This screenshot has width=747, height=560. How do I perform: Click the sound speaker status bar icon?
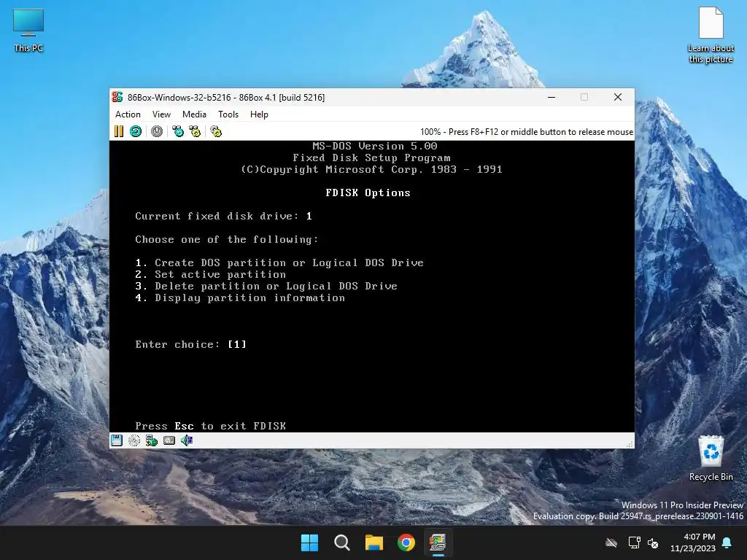click(187, 440)
